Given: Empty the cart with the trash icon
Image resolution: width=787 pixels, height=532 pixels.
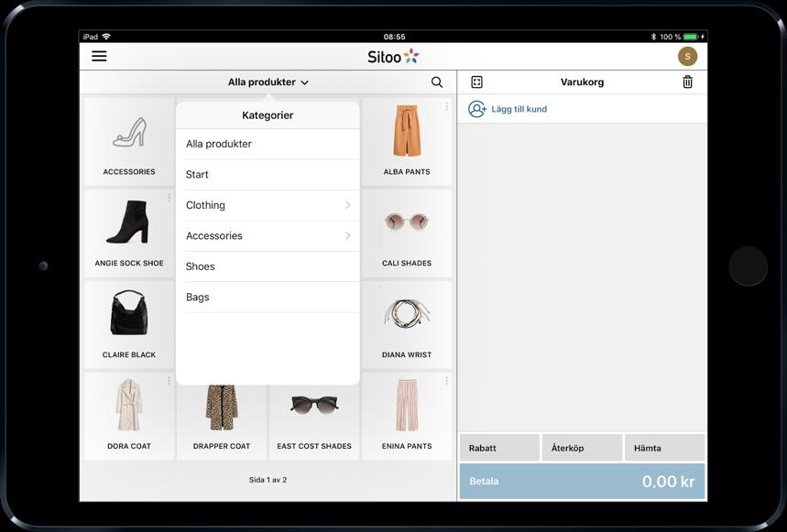Looking at the screenshot, I should coord(687,81).
